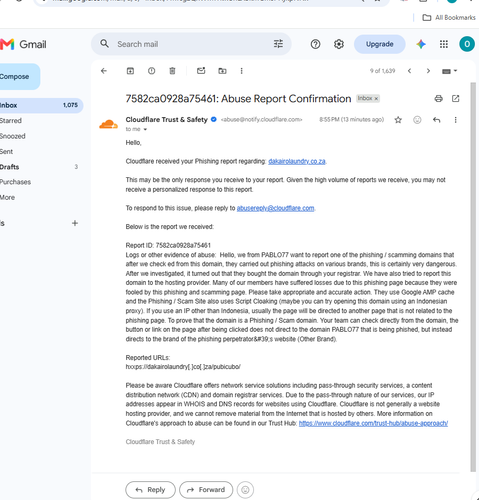Open All Bookmarks folder
479x500 pixels.
(x=449, y=18)
